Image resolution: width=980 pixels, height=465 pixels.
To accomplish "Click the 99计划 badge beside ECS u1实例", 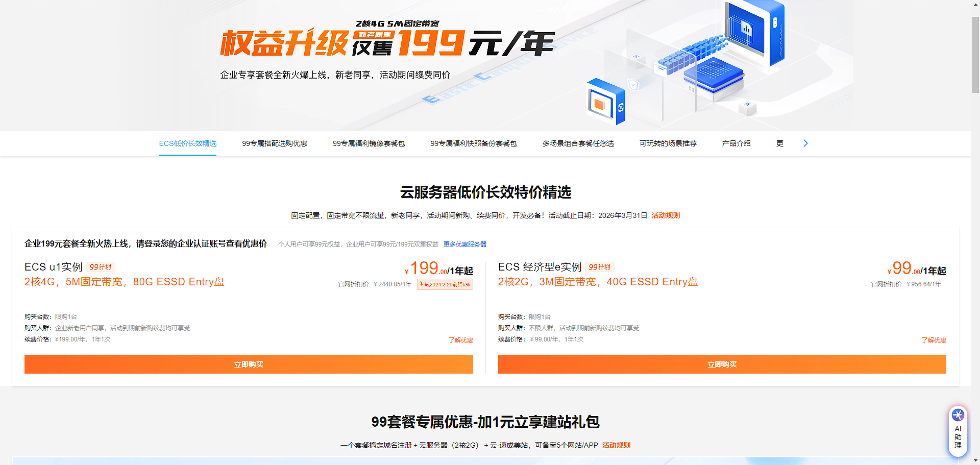I will 101,267.
